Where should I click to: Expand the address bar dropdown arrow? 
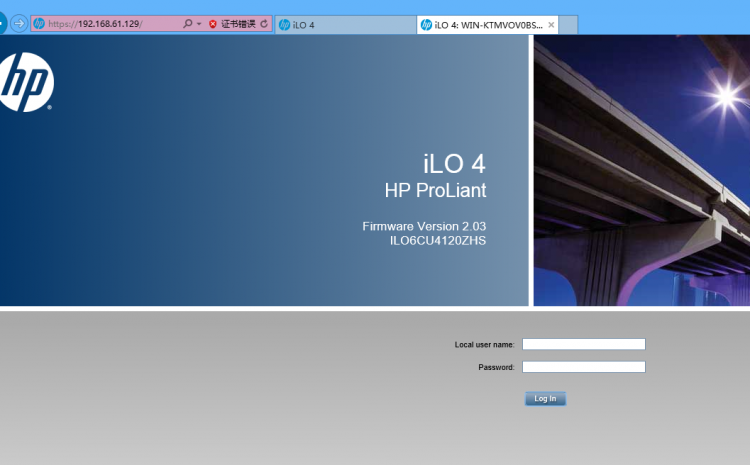(199, 24)
